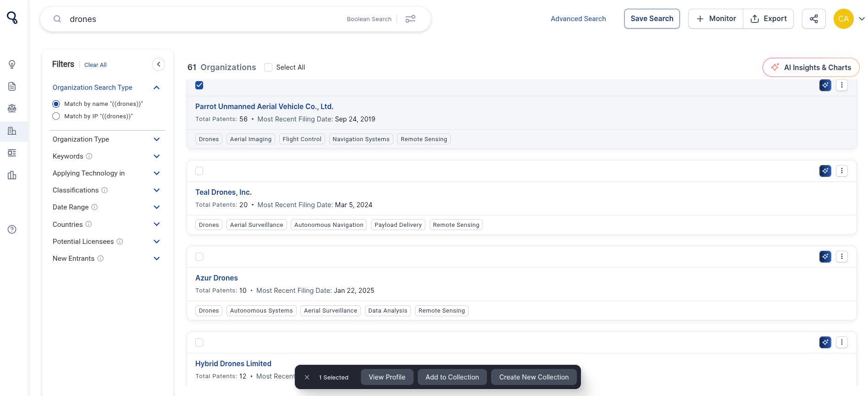Expand the Potential Licensees filter
Image resolution: width=868 pixels, height=396 pixels.
coord(156,242)
